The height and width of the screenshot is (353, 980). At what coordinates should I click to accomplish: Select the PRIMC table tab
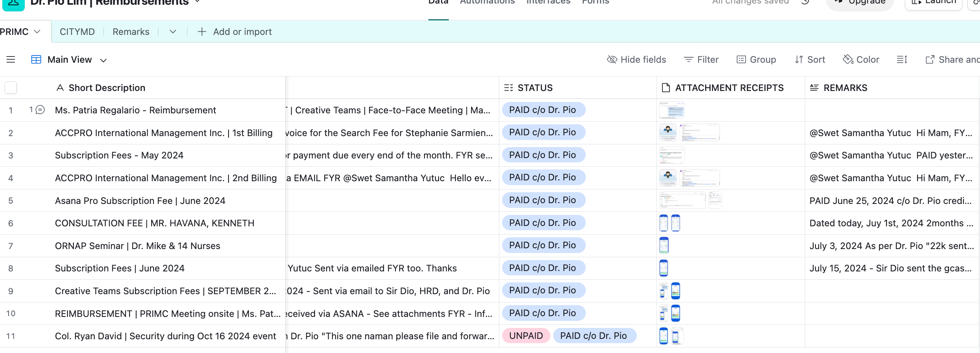(14, 32)
